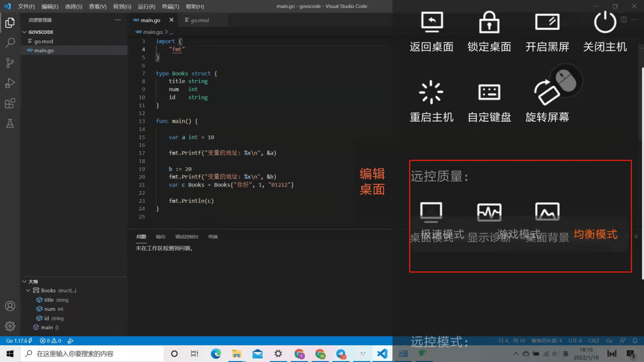Collapse the GOVSCODE folder section
The height and width of the screenshot is (362, 644).
pos(24,32)
